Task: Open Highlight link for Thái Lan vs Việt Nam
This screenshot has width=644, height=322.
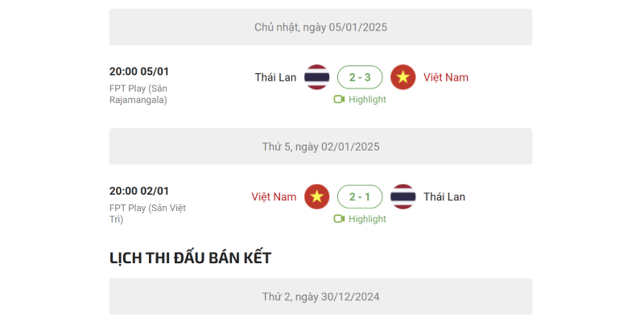Action: pos(360,99)
